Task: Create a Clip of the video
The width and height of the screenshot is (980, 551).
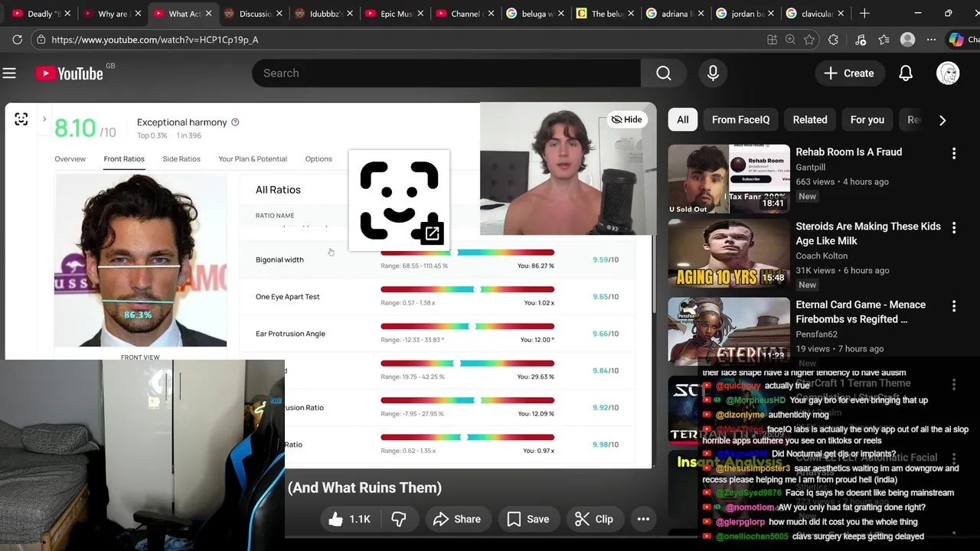Action: [x=594, y=519]
